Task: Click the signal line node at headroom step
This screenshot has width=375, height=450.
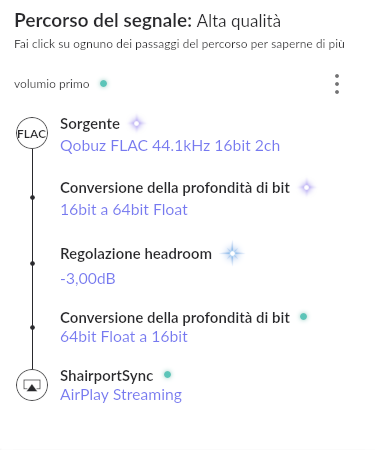Action: click(x=32, y=263)
